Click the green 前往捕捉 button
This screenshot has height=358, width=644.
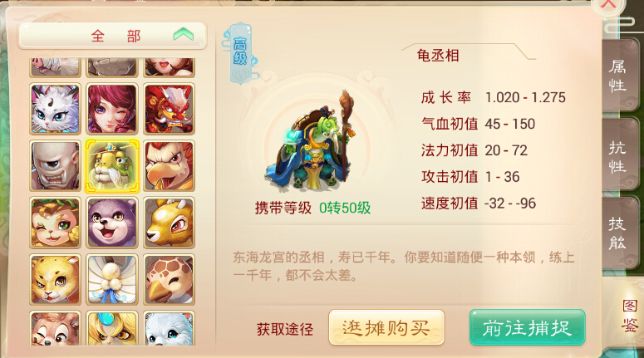click(x=528, y=327)
